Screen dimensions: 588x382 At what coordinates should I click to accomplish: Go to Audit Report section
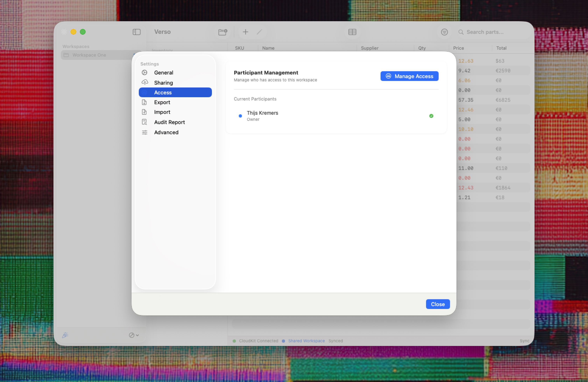point(169,122)
